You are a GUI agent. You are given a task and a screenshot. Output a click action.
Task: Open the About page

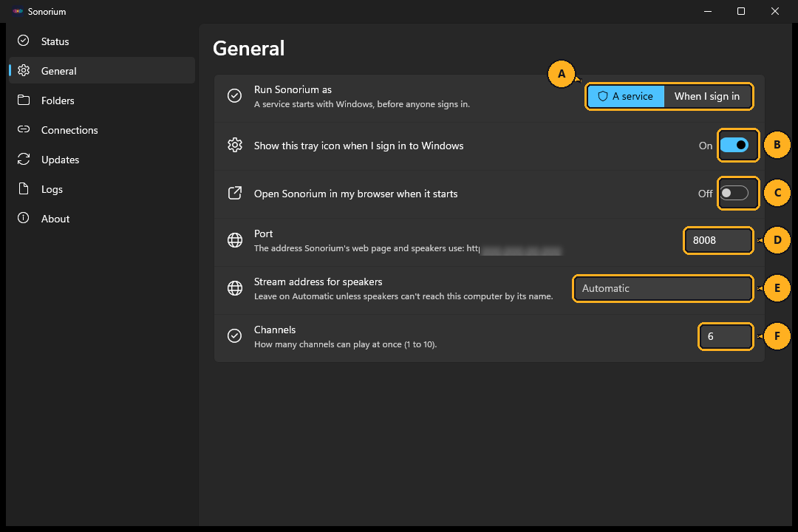pos(102,219)
